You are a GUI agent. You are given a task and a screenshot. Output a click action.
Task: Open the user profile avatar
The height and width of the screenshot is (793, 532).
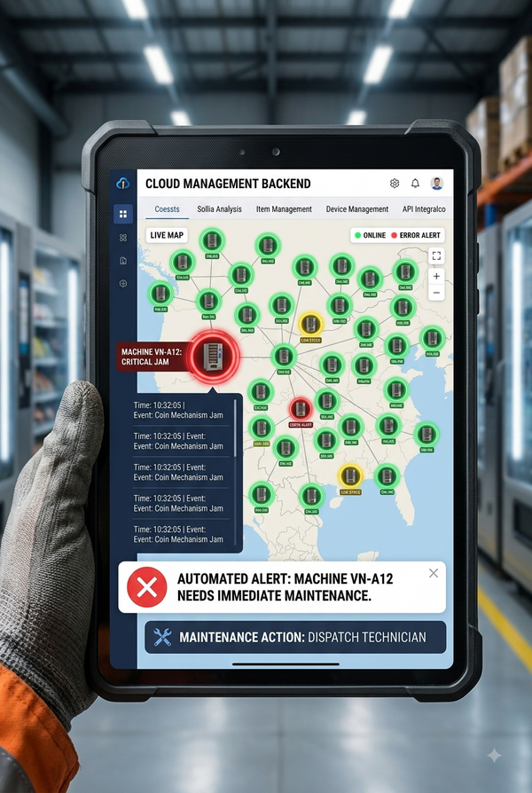(437, 183)
